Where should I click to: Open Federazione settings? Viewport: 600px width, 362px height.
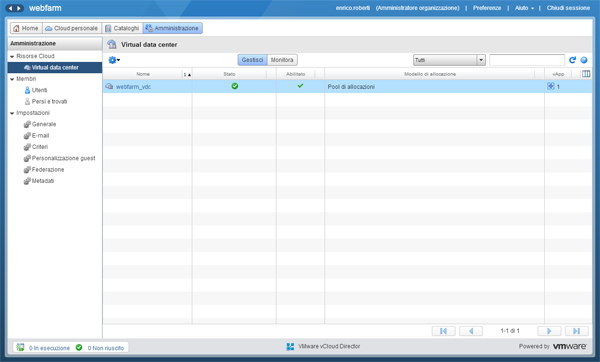(48, 170)
